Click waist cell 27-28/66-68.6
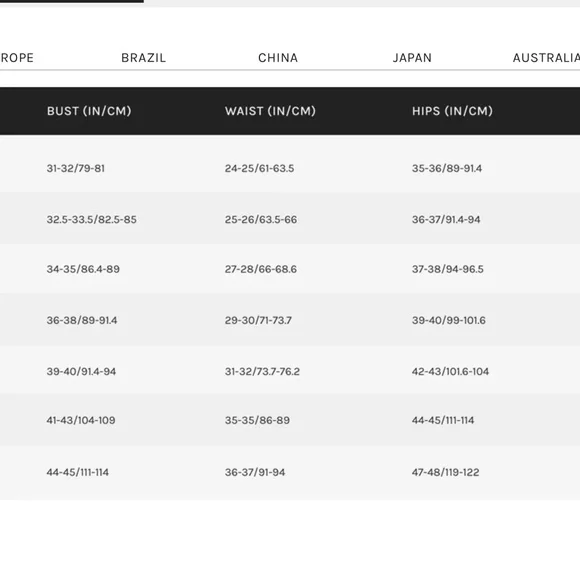 [x=260, y=269]
